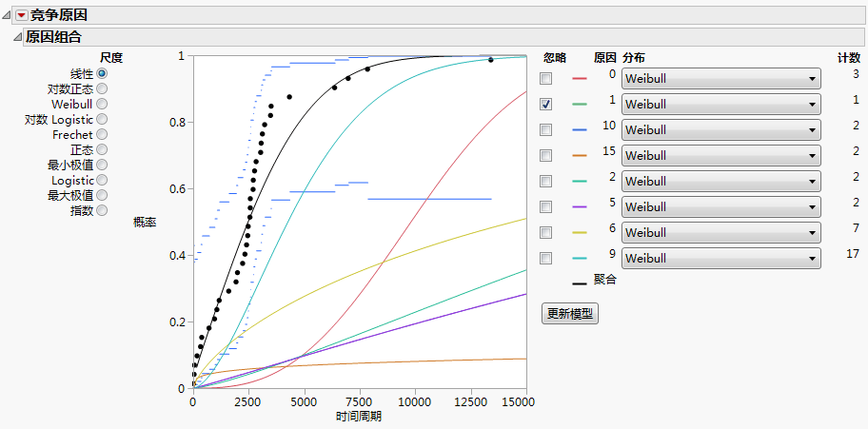Click the 分布 column header
This screenshot has width=868, height=429.
[634, 57]
